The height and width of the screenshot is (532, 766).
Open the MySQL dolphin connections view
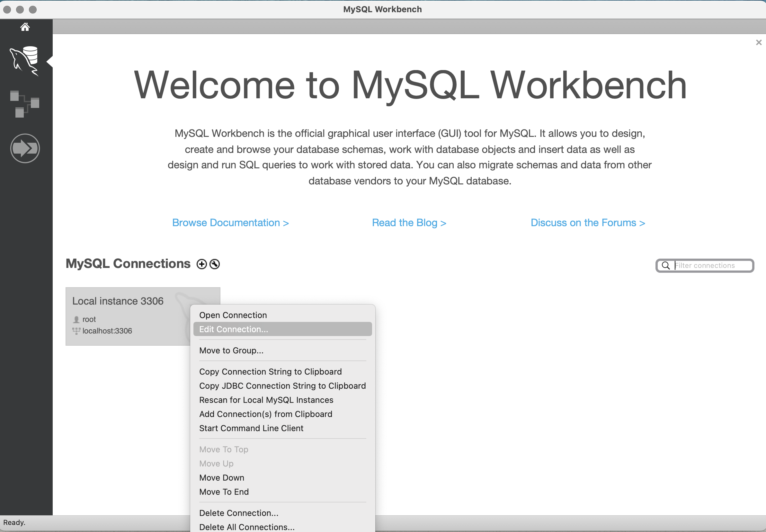pyautogui.click(x=25, y=61)
